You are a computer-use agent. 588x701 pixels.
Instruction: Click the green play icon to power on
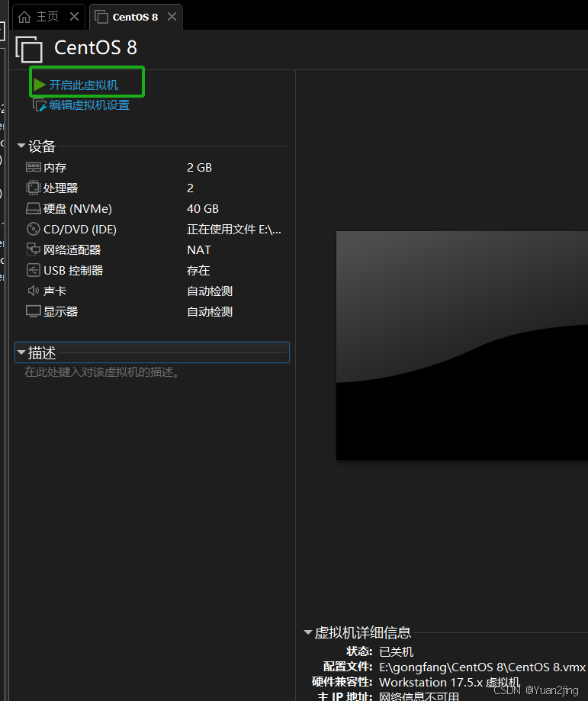40,85
